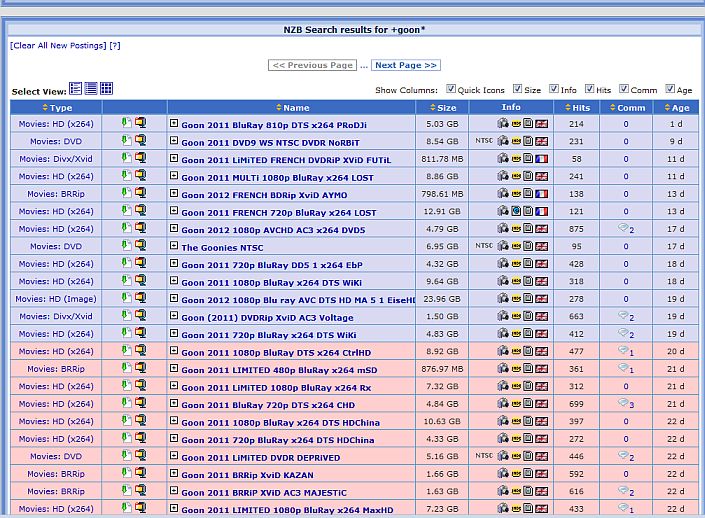Click Clear All New Postings link
This screenshot has width=705, height=518.
[x=58, y=45]
